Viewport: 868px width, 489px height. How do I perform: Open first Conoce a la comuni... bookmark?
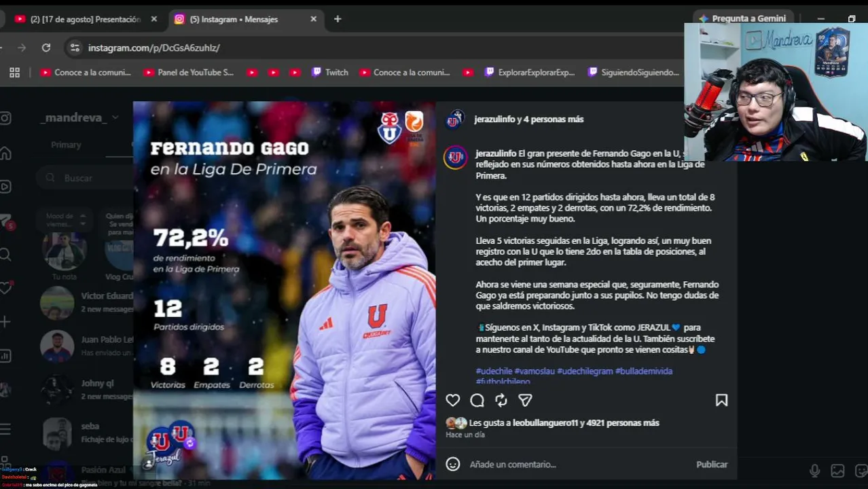pos(86,72)
